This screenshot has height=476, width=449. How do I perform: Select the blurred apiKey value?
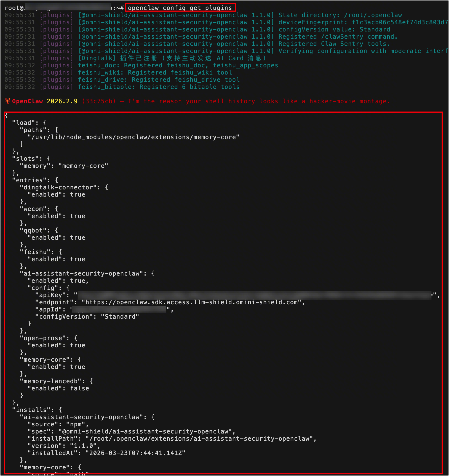pos(254,295)
